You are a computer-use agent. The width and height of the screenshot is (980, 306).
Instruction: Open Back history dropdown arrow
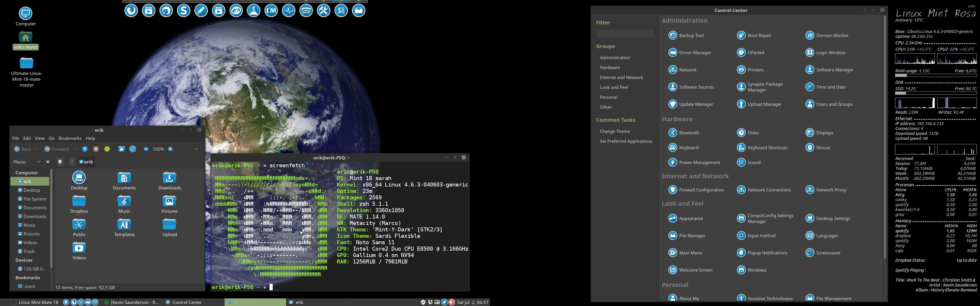(37, 149)
